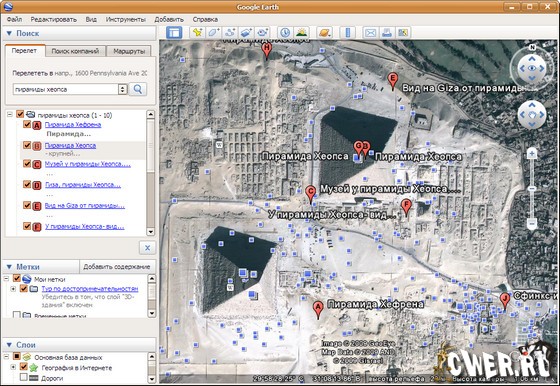Uncheck the Мои метки checkbox
The image size is (560, 386).
click(16, 278)
